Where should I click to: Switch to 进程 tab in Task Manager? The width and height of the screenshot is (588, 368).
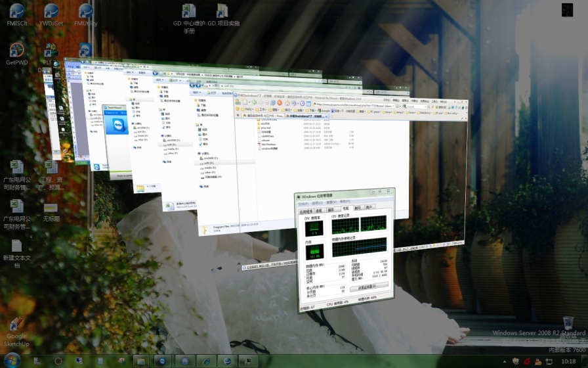point(320,211)
